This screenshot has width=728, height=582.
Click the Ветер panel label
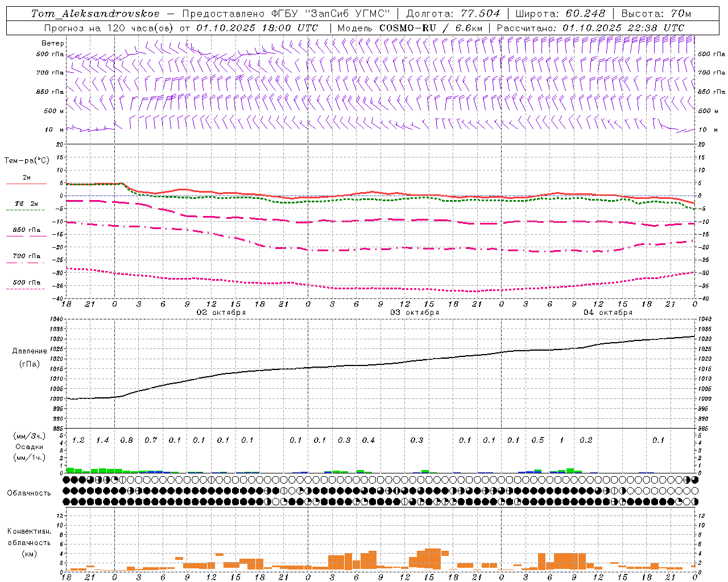[x=53, y=43]
